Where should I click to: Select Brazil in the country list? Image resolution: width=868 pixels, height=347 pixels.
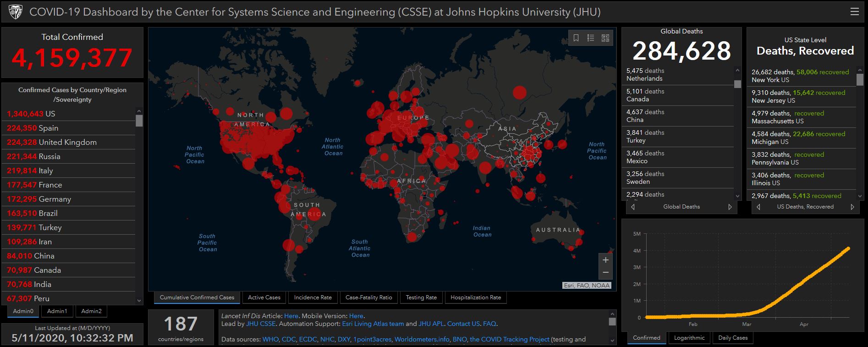69,213
